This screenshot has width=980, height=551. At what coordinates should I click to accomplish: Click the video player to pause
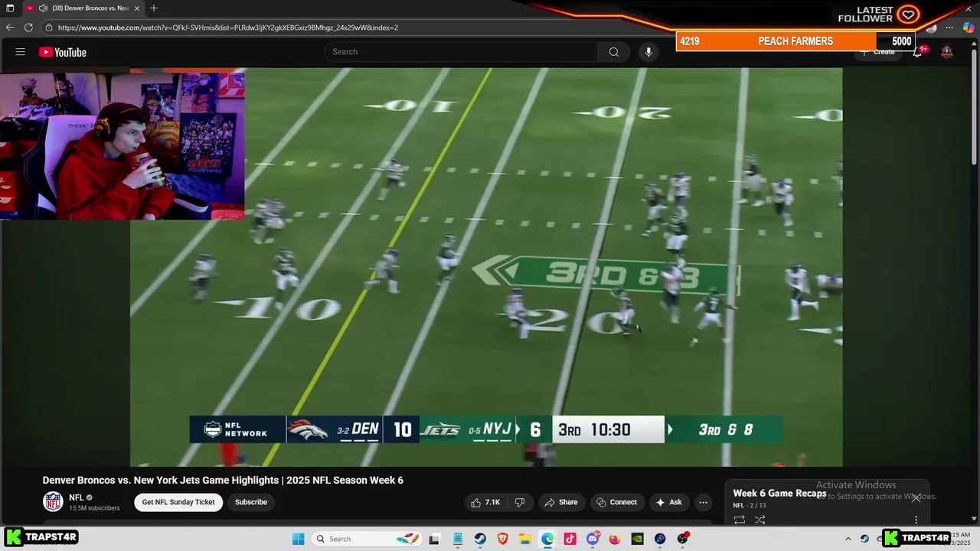[x=486, y=266]
